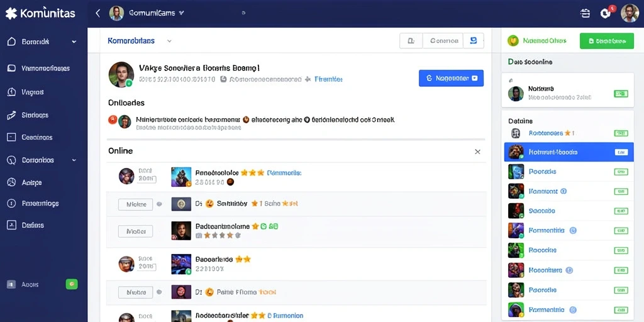644x322 pixels.
Task: Toggle the green switch beside Aoois
Action: [72, 284]
